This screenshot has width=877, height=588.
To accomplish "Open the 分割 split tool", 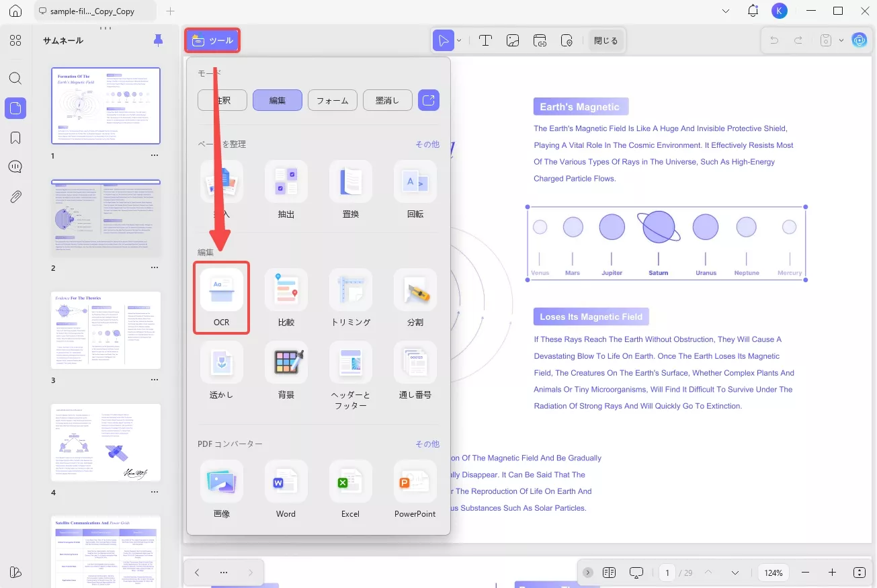I will pyautogui.click(x=415, y=298).
